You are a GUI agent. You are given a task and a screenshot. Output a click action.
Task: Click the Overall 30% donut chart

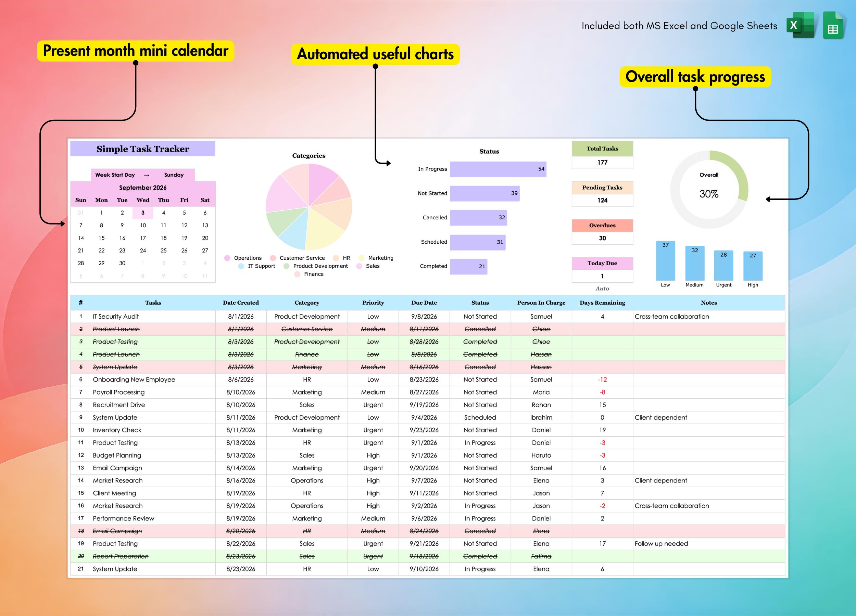click(x=709, y=189)
